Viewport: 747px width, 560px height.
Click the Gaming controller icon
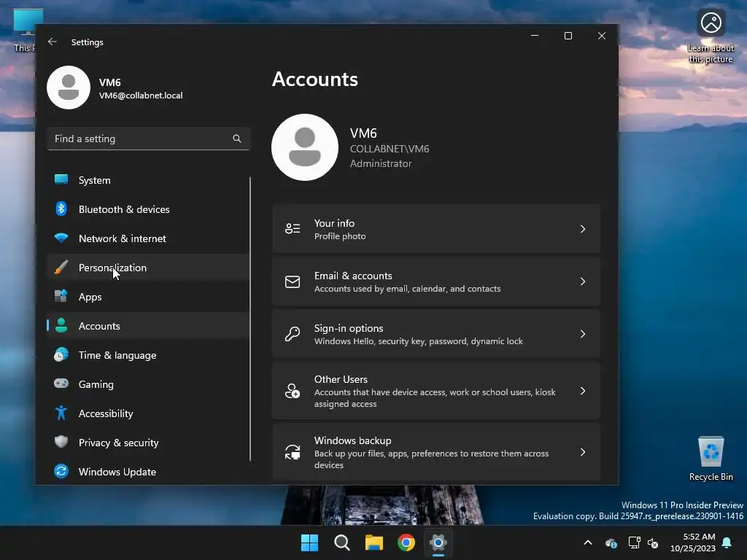coord(61,384)
